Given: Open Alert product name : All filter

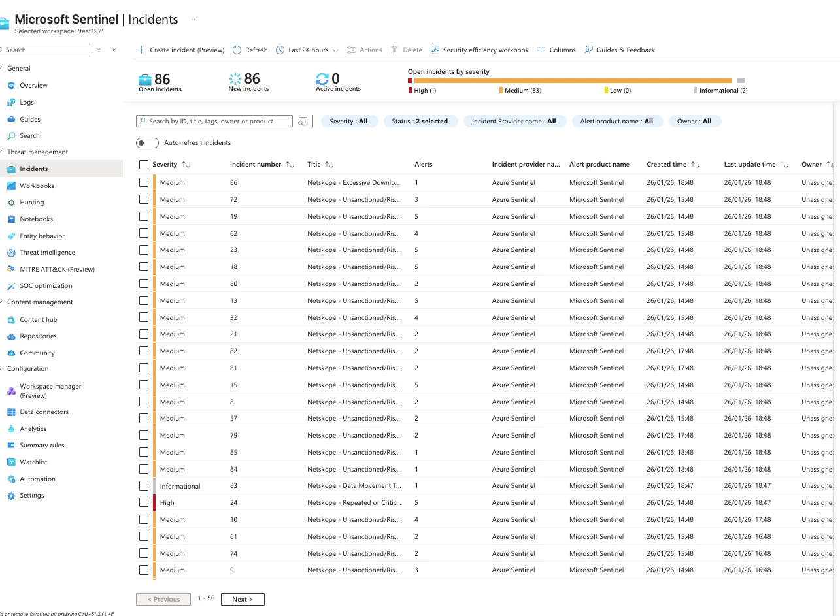Looking at the screenshot, I should coord(616,122).
